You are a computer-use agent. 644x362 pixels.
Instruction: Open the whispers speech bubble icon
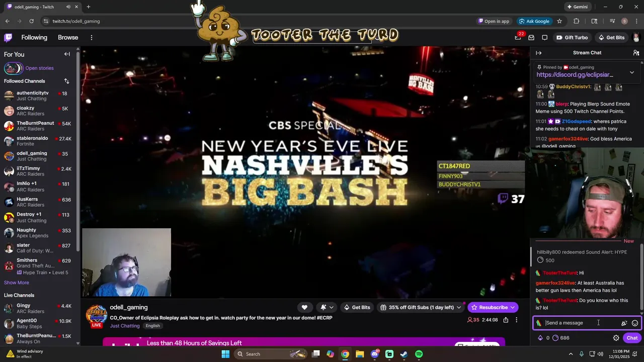click(544, 38)
